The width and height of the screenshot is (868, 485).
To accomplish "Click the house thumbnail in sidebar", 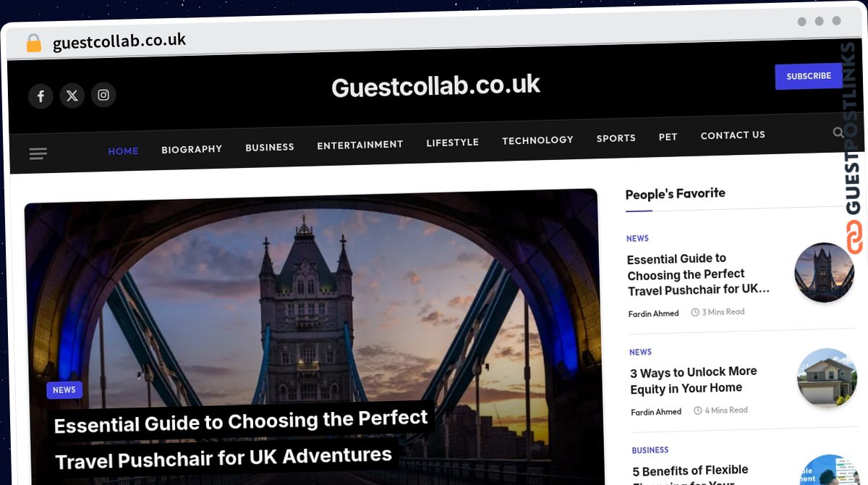I will 827,378.
